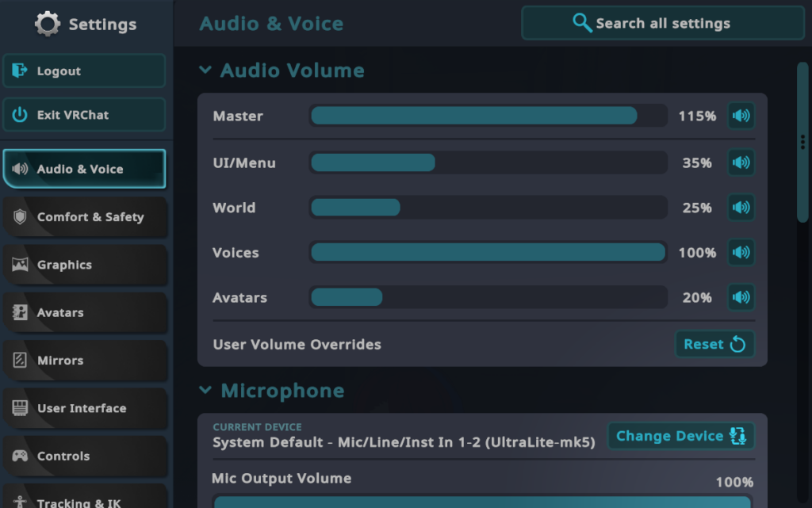Screen dimensions: 812x508
Task: Click the Audio Volume section heading
Action: [292, 71]
